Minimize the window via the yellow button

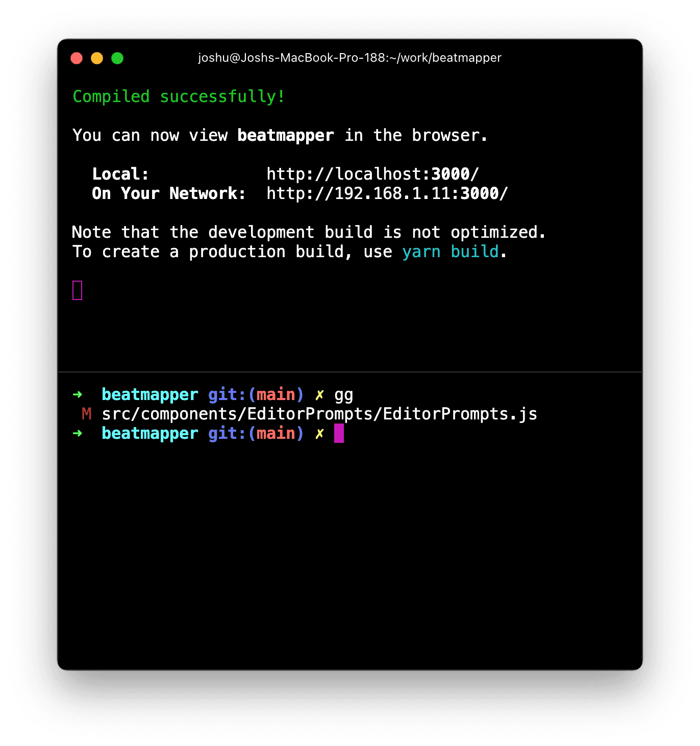click(96, 58)
